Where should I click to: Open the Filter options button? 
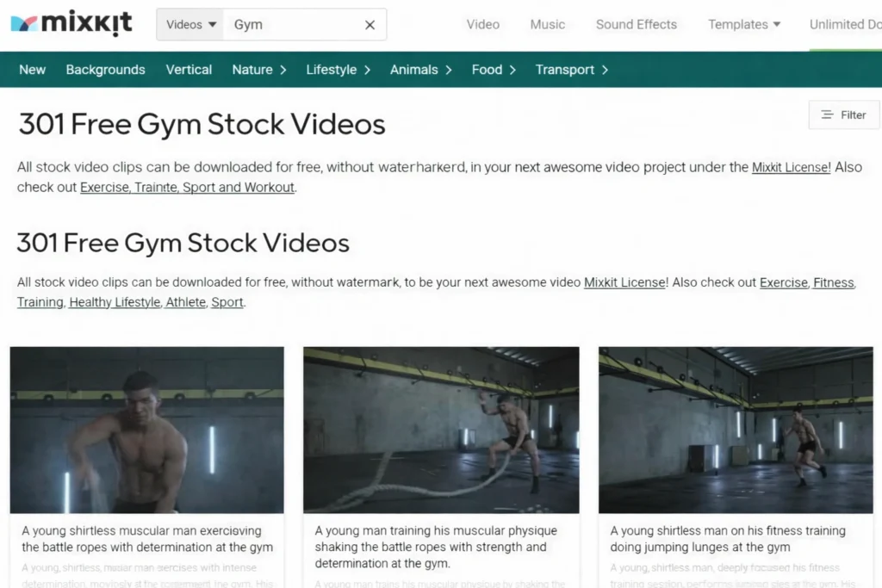(844, 115)
